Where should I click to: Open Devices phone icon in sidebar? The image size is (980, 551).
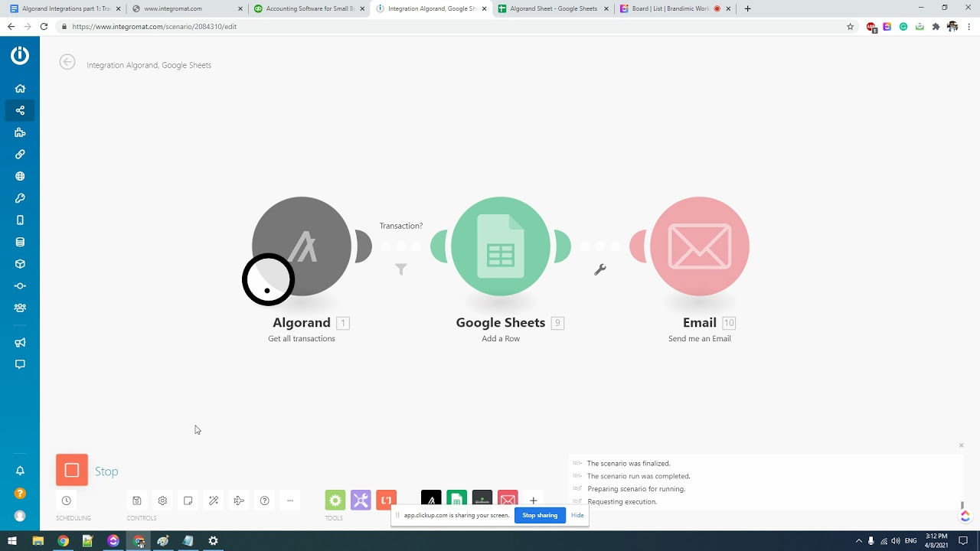[20, 220]
